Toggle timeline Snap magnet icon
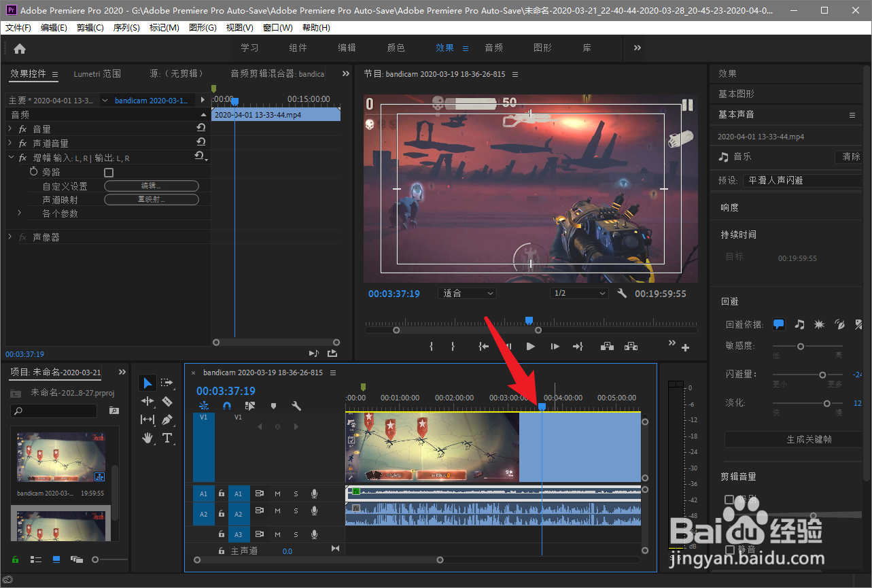This screenshot has height=588, width=872. tap(227, 406)
